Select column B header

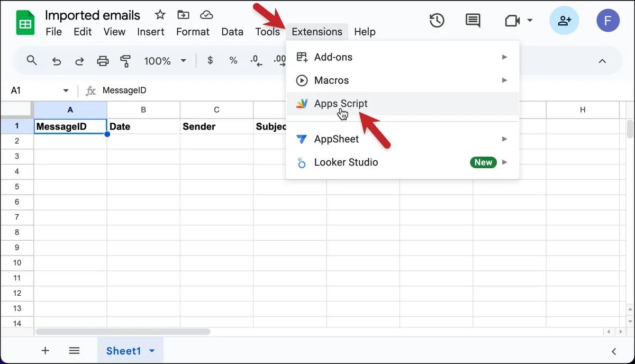[x=143, y=110]
